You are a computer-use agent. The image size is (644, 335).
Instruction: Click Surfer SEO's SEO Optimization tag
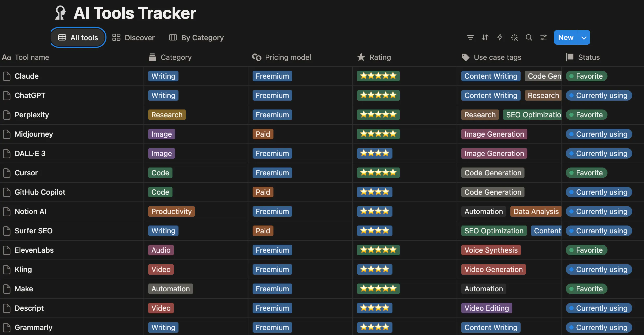494,231
